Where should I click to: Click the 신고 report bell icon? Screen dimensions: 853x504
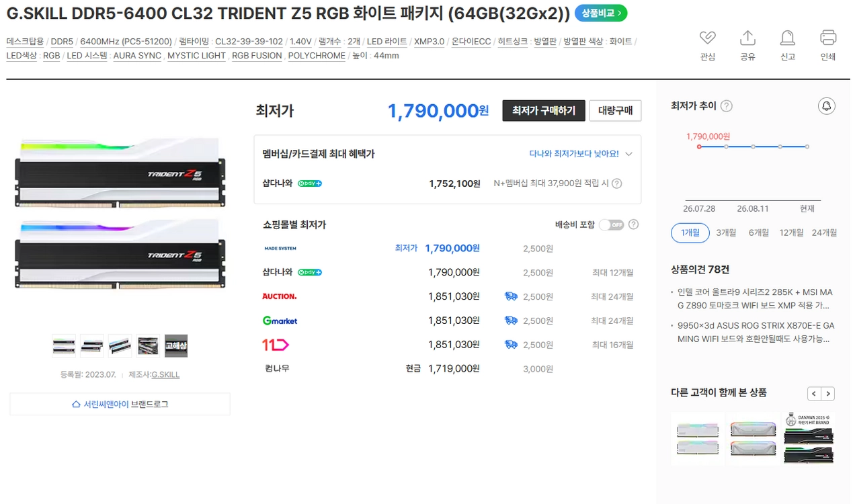788,38
